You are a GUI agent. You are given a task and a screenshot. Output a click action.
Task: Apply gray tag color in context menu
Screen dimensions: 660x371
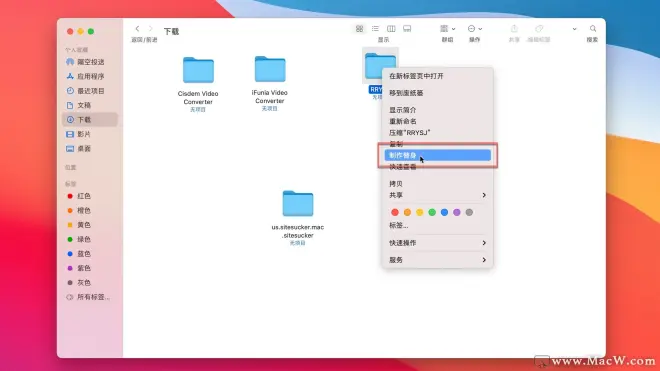tap(469, 212)
